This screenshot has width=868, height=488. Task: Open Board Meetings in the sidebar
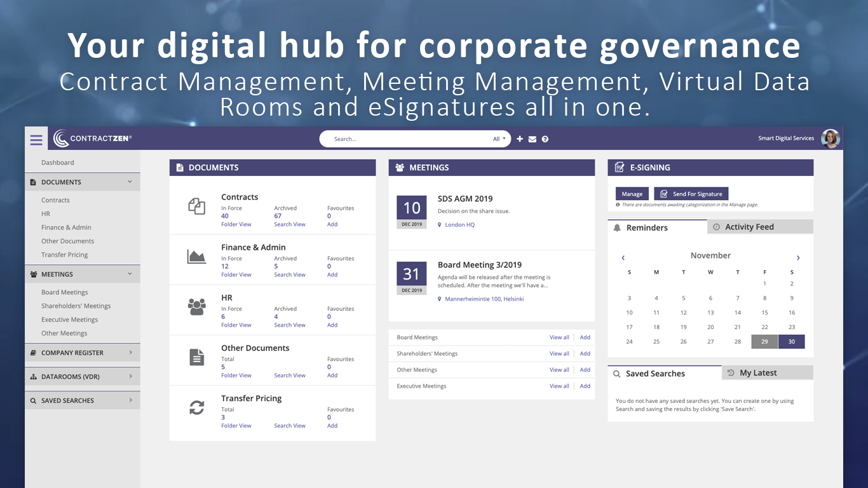click(x=65, y=292)
